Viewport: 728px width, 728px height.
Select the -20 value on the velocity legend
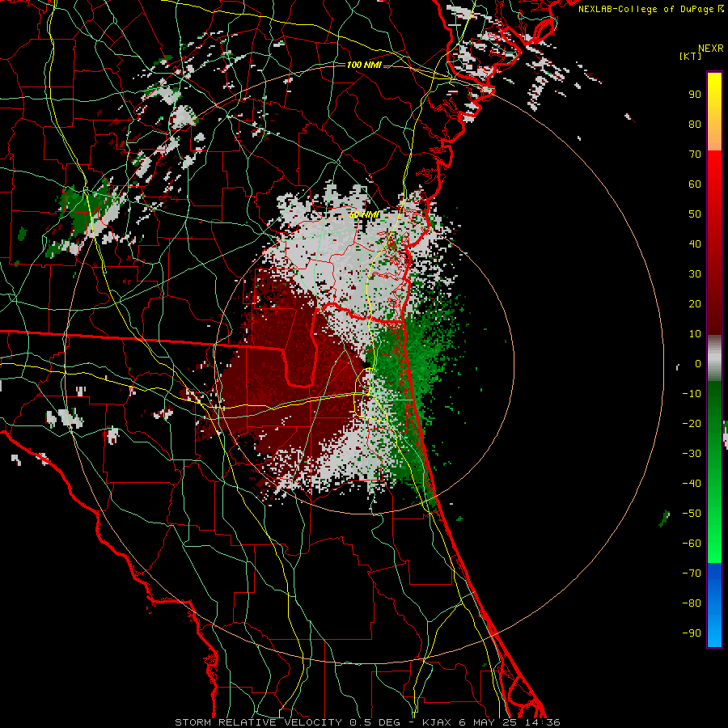coord(692,424)
